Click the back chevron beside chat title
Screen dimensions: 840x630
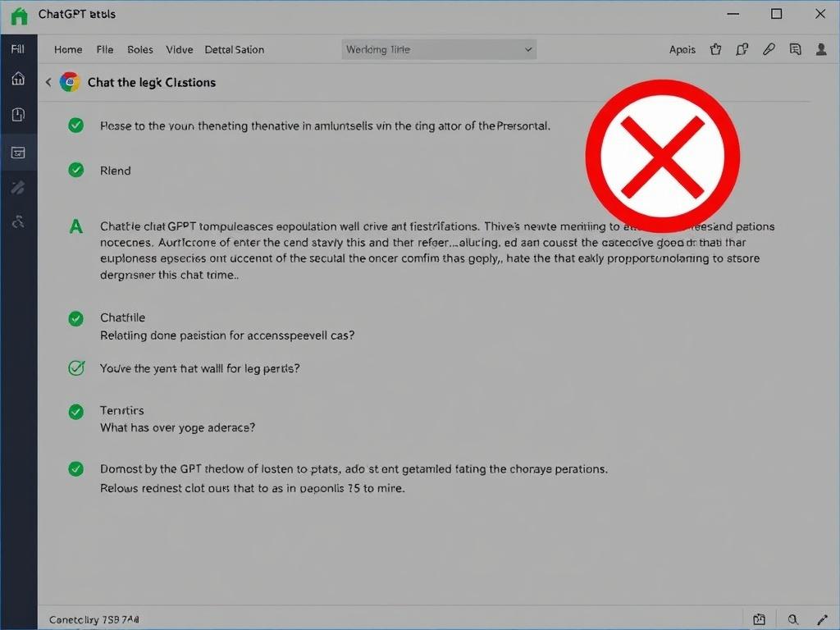(x=48, y=82)
